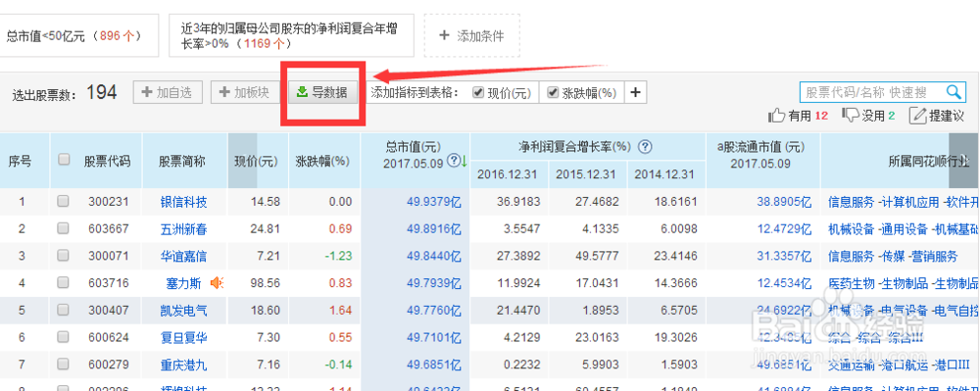Click market value 49.9379亿
The height and width of the screenshot is (391, 980).
point(434,203)
